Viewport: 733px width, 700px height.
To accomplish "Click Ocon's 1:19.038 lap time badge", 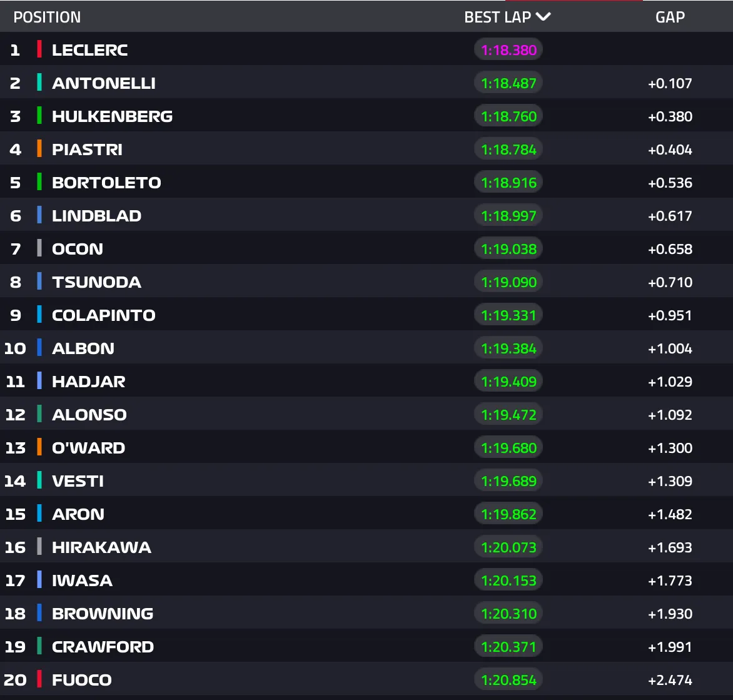I will click(508, 249).
